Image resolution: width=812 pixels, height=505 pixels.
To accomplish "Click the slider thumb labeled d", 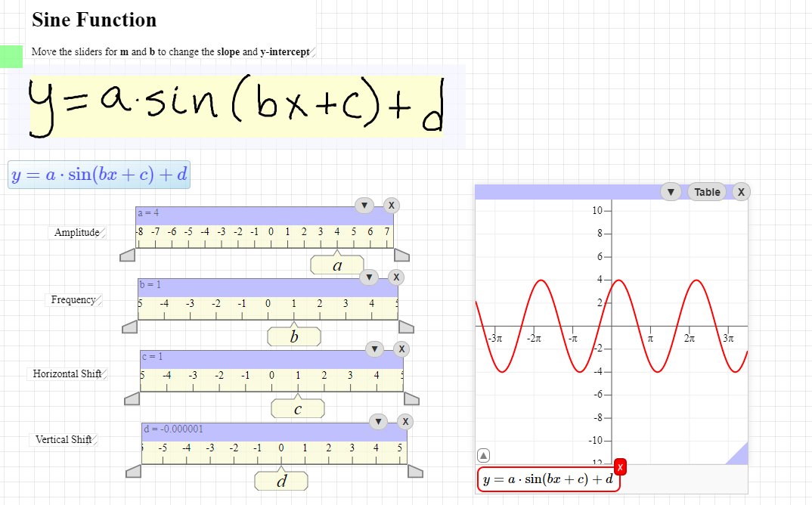I will tap(281, 481).
